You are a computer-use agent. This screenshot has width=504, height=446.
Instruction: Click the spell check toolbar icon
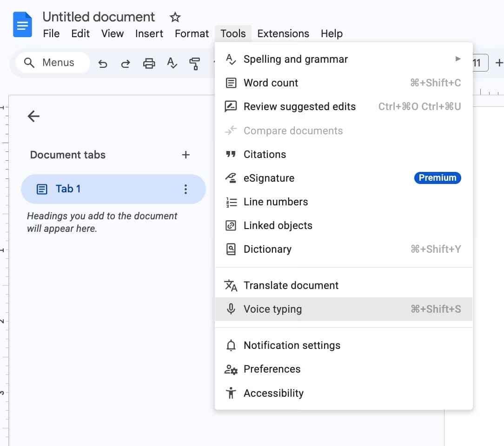(x=172, y=63)
